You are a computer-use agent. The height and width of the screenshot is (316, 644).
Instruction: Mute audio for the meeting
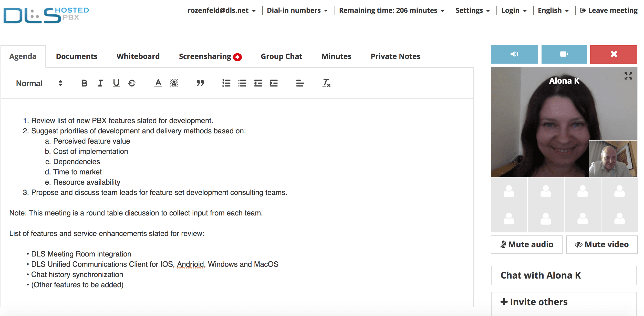tap(526, 244)
